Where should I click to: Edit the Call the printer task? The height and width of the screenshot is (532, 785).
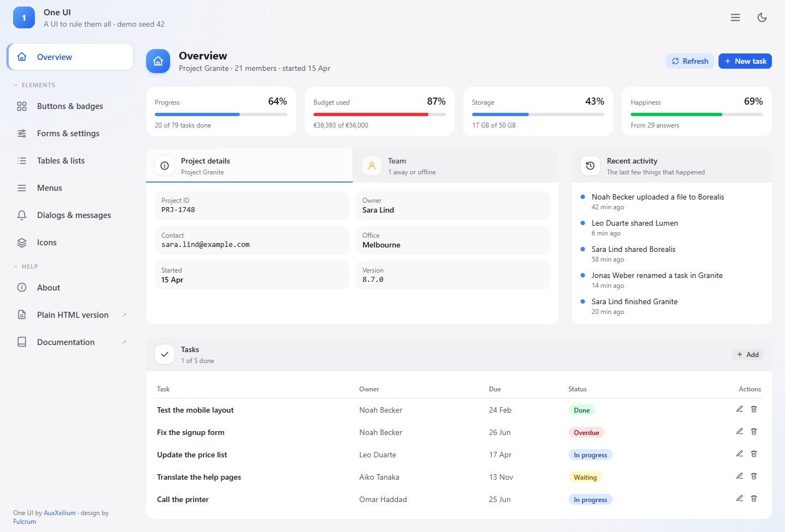pyautogui.click(x=740, y=499)
